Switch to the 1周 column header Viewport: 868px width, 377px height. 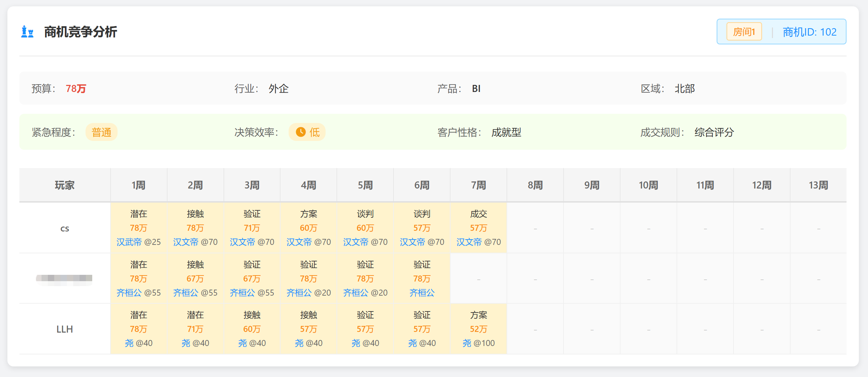[139, 185]
